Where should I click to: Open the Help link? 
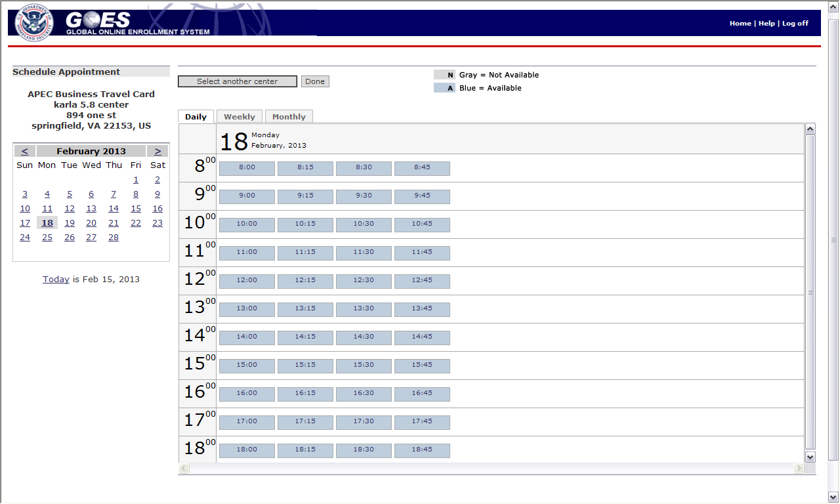pyautogui.click(x=766, y=23)
